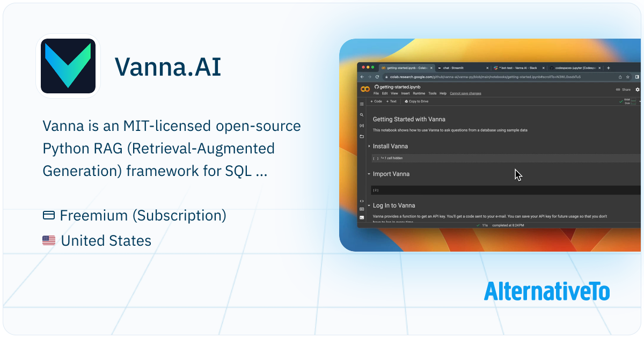Open the browser side panel icon

(637, 77)
